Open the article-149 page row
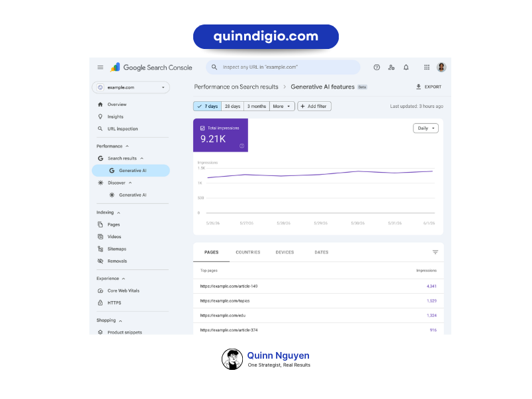Screen dimensions: 532x399 tap(318, 287)
